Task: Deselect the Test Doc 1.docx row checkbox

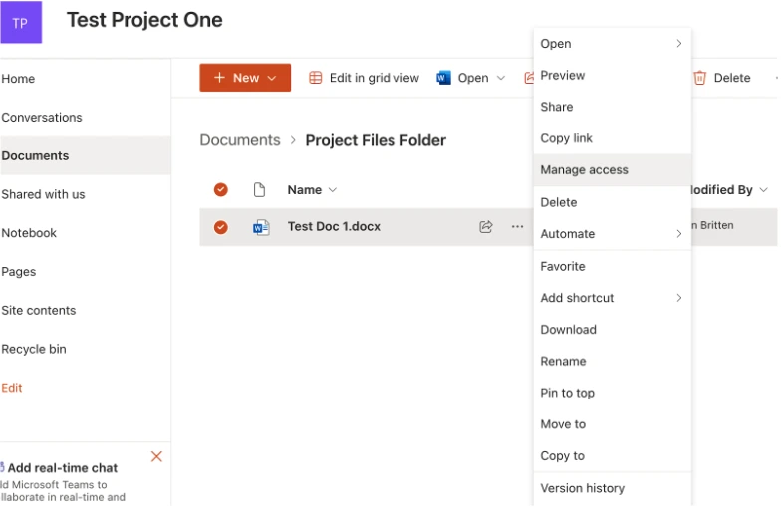Action: (x=221, y=227)
